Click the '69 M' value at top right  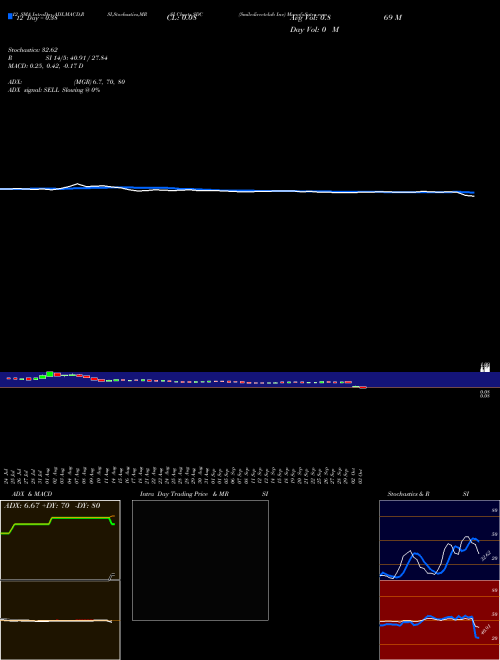[393, 18]
